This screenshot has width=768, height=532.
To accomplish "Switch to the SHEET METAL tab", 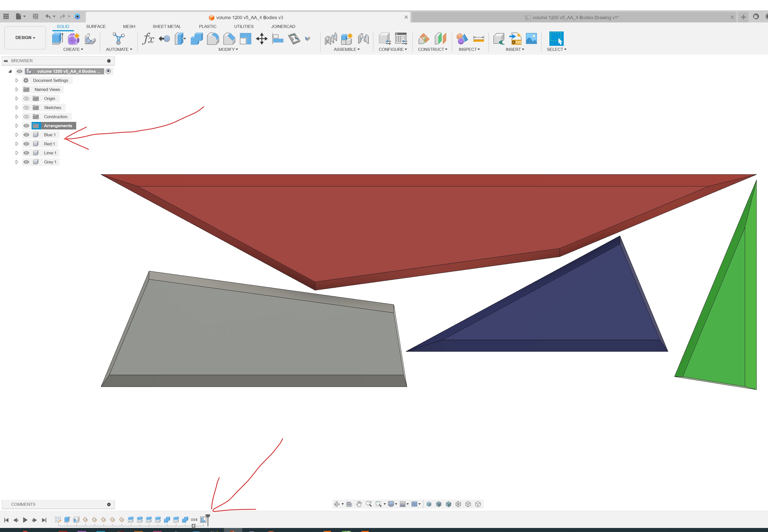I will [167, 26].
